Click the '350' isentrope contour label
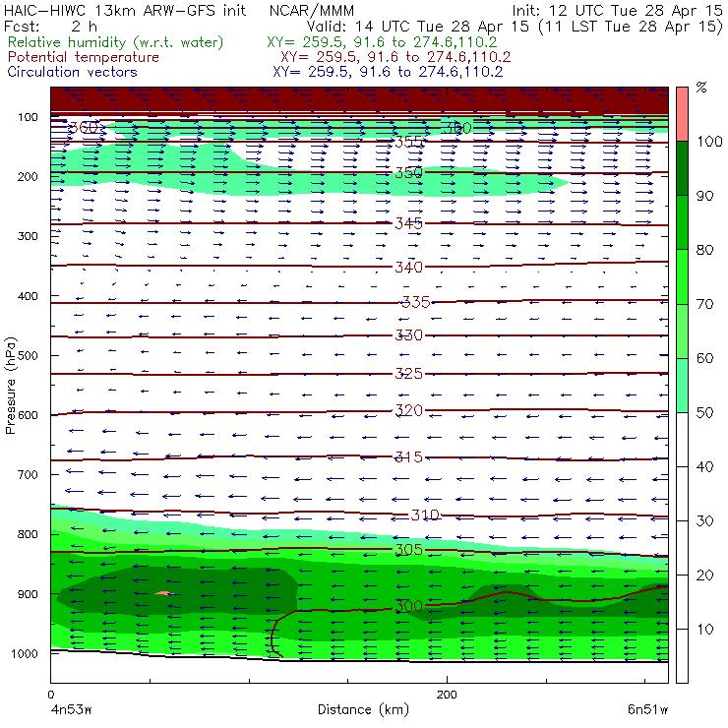 pyautogui.click(x=408, y=173)
